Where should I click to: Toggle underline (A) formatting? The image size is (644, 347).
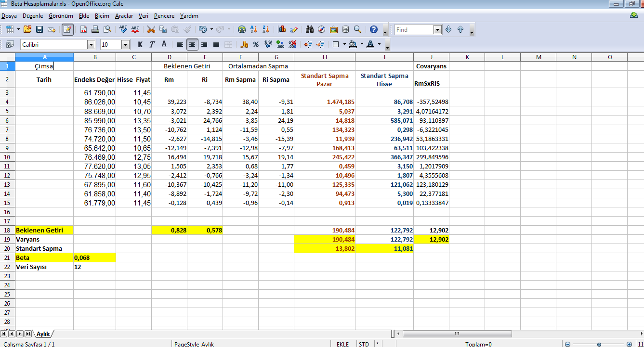[x=164, y=44]
